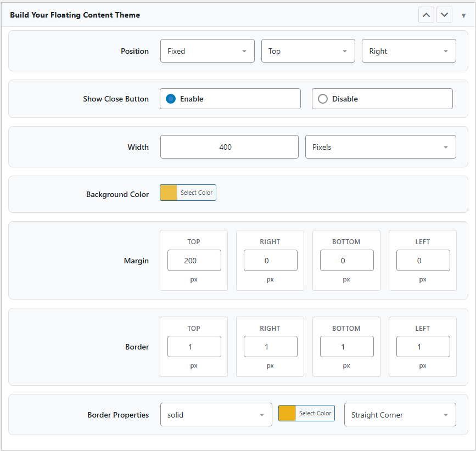Image resolution: width=476 pixels, height=451 pixels.
Task: Open the Right horizontal position dropdown
Action: [408, 50]
